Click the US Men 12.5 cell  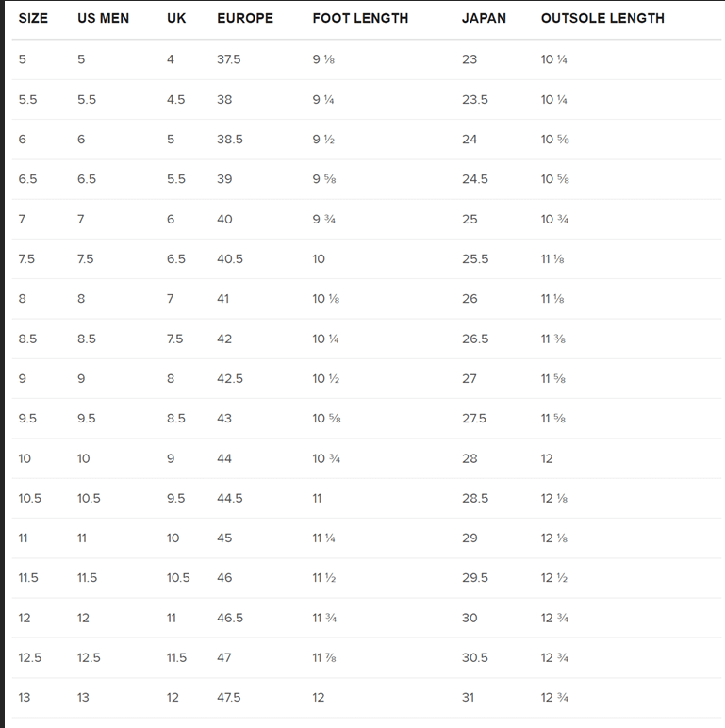[x=89, y=657]
